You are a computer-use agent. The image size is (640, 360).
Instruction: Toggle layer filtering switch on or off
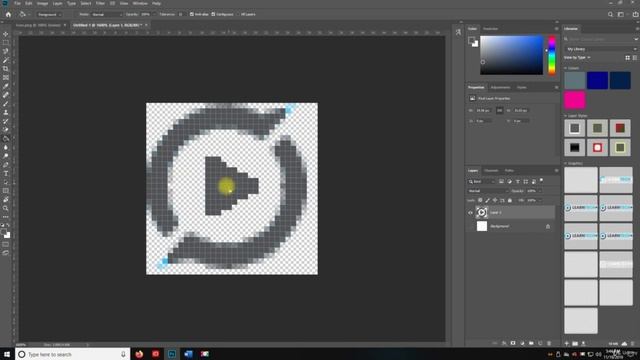542,180
